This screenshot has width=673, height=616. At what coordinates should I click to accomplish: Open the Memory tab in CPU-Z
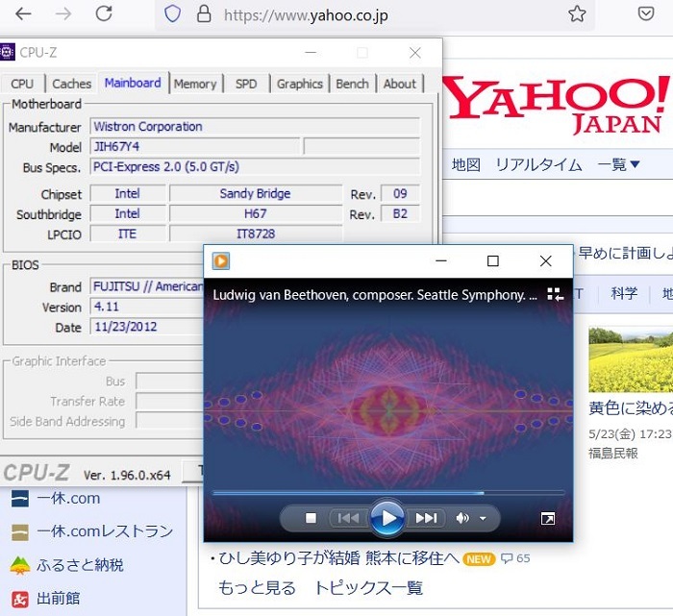click(195, 84)
